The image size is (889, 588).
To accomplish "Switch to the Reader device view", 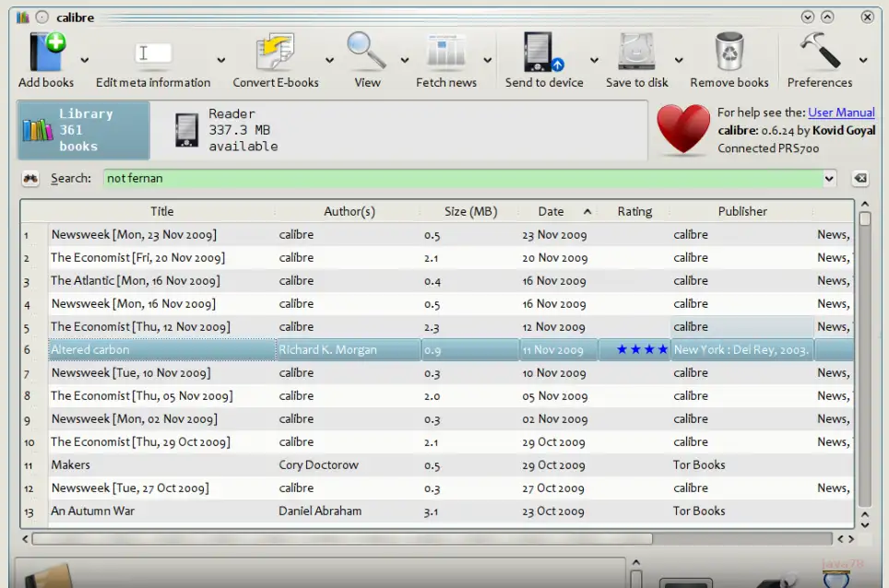I will [x=226, y=130].
